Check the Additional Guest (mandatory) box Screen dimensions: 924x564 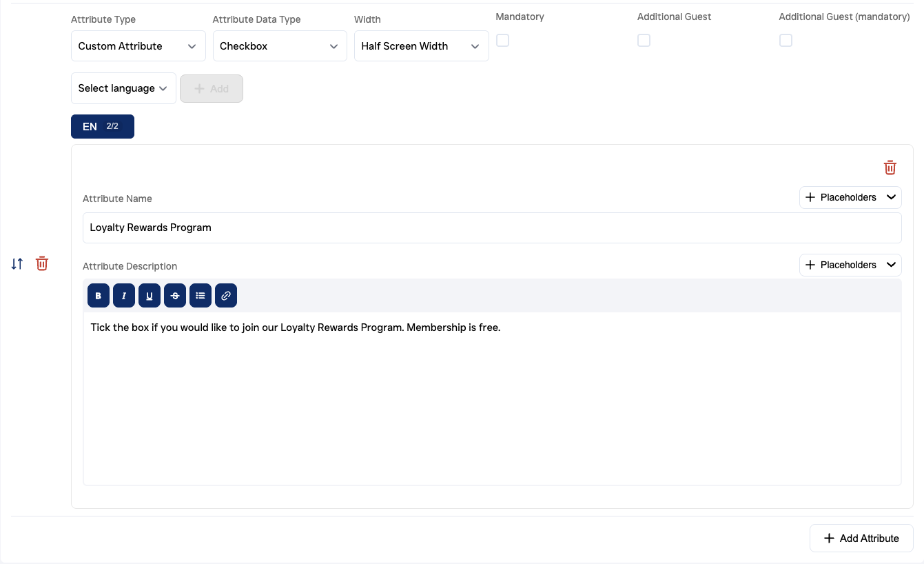(786, 41)
